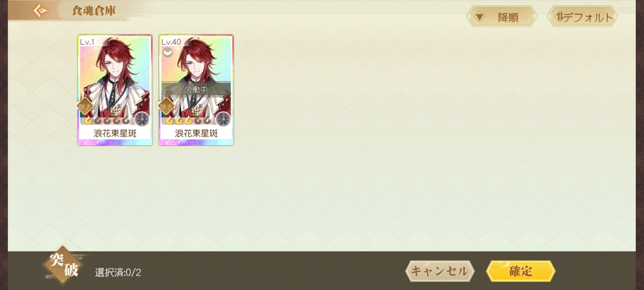The height and width of the screenshot is (290, 644).
Task: Click the 突破 diamond emblem
Action: pos(63,265)
